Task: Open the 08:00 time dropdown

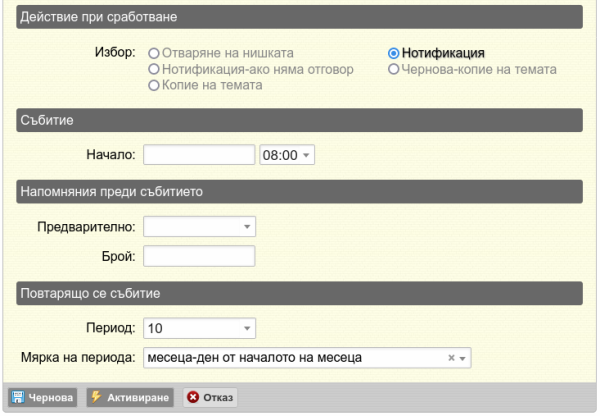Action: [287, 155]
